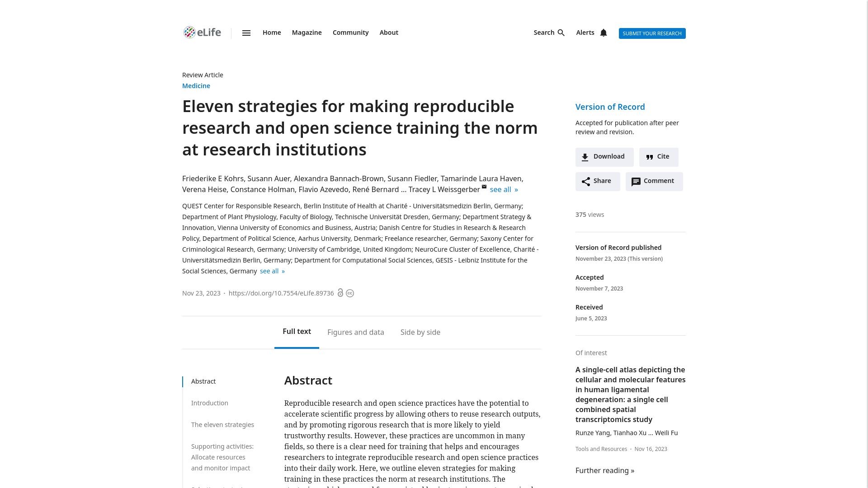Select the Full text tab
Screen dimensions: 868x488
pos(297,332)
